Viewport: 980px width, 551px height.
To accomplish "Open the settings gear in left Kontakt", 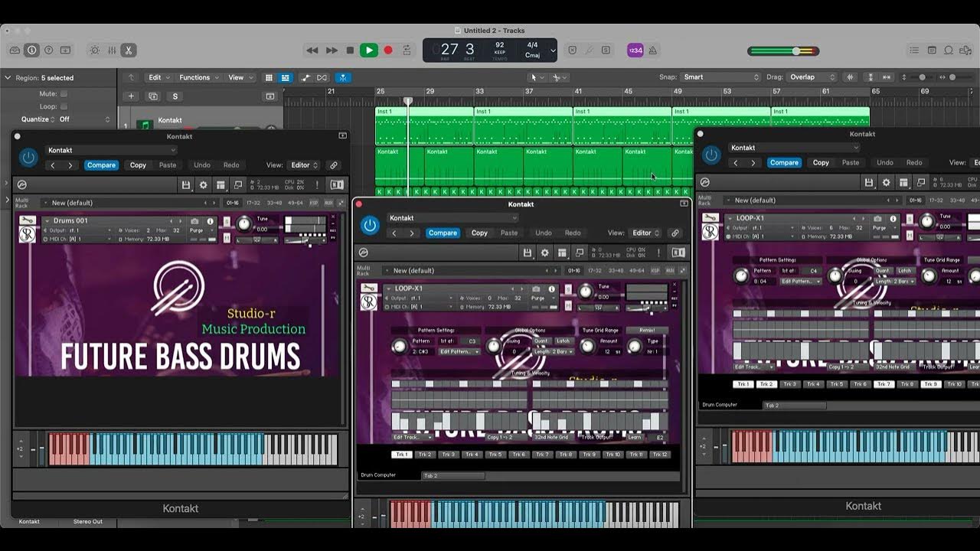I will pos(203,185).
